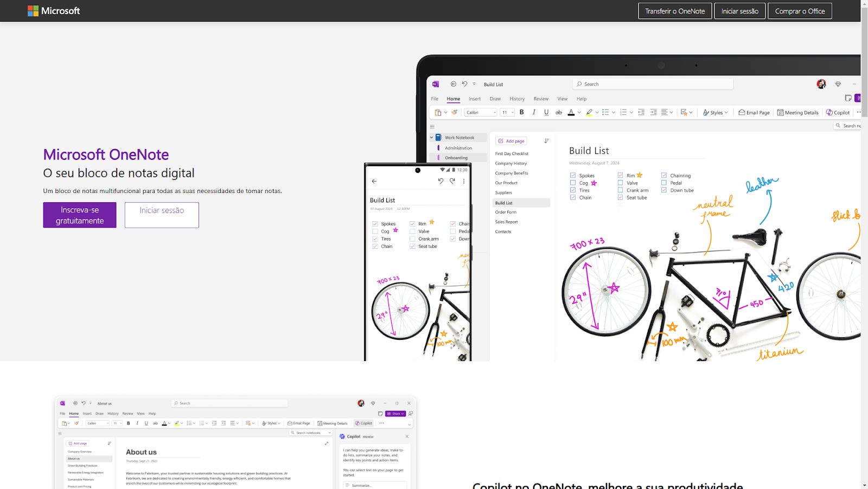The image size is (868, 489).
Task: Click the sticky notes icon in Build List window
Action: tap(848, 98)
